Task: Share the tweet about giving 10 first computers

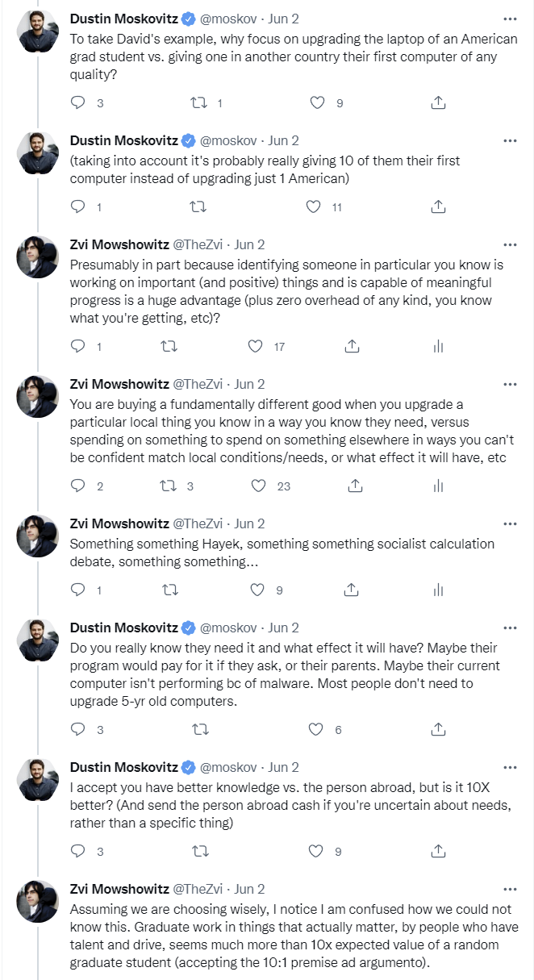Action: coord(438,206)
